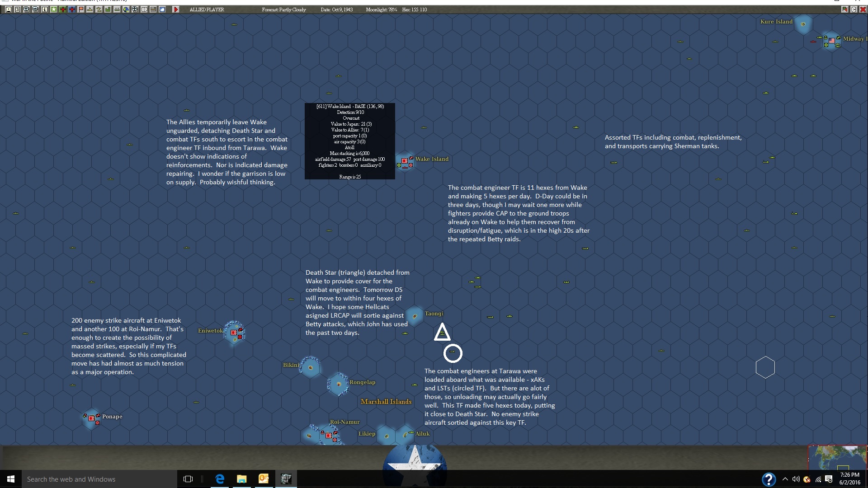Click the green star allied units icon
The height and width of the screenshot is (488, 868).
pyautogui.click(x=54, y=9)
